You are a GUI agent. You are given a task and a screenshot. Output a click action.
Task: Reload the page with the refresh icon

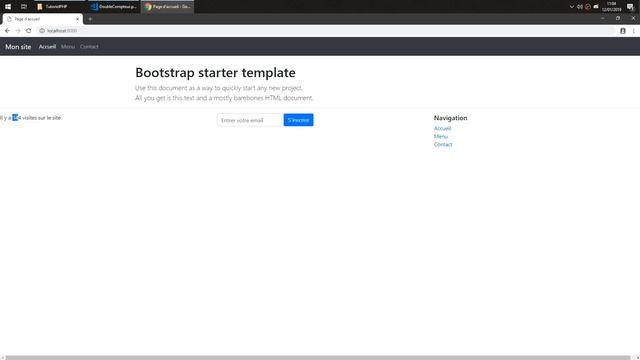(x=29, y=31)
